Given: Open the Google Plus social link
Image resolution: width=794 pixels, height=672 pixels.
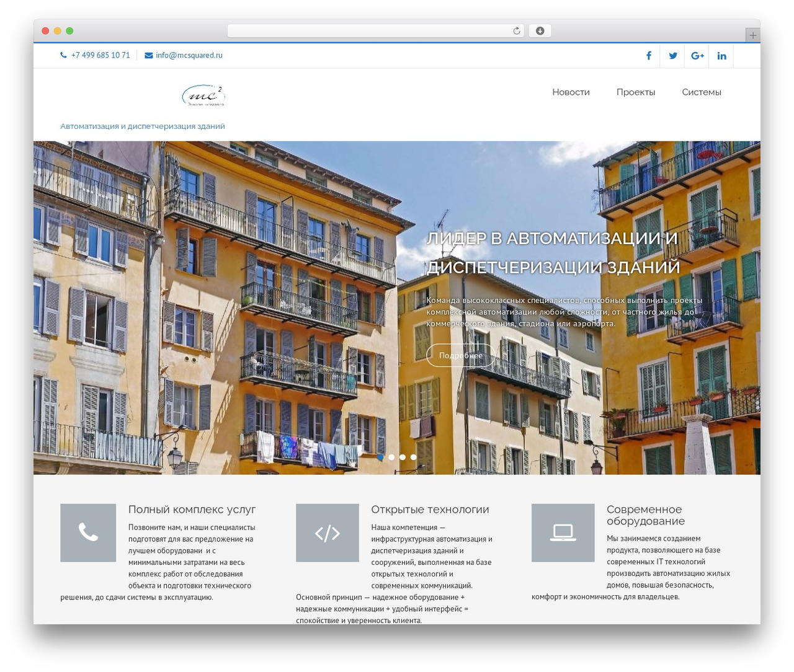Looking at the screenshot, I should pos(697,56).
